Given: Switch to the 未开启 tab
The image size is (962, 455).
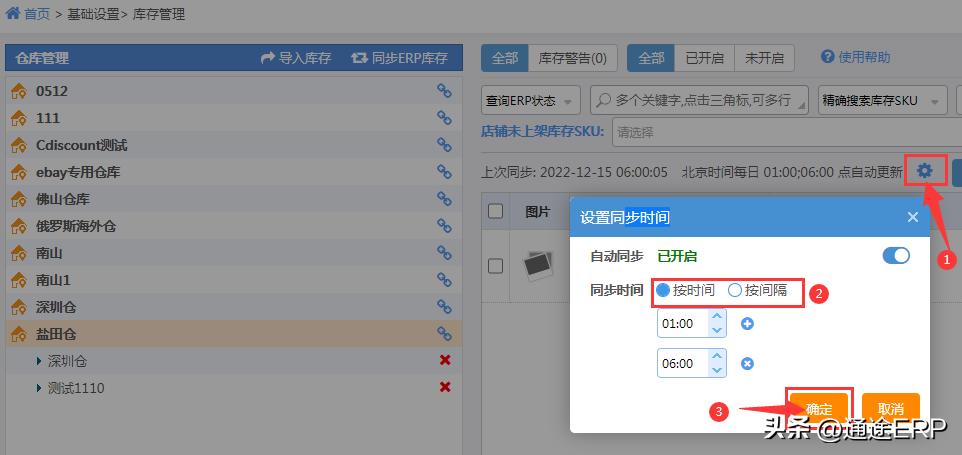Looking at the screenshot, I should point(764,58).
